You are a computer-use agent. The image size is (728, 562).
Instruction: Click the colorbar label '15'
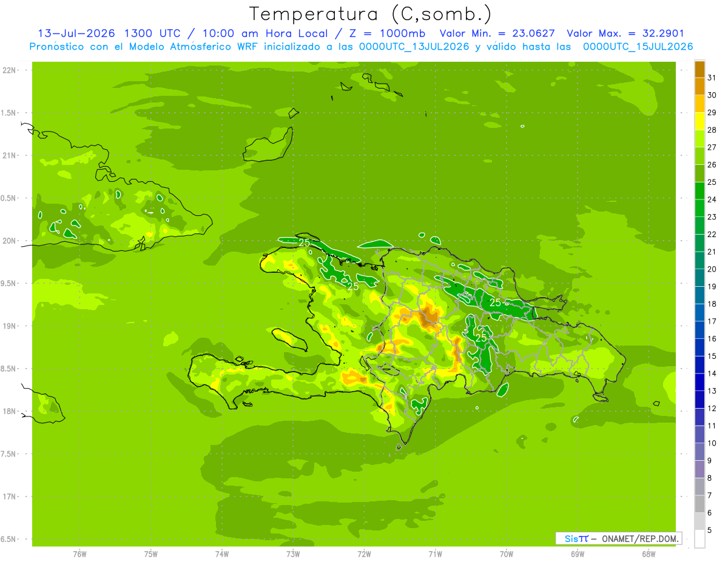tap(712, 356)
